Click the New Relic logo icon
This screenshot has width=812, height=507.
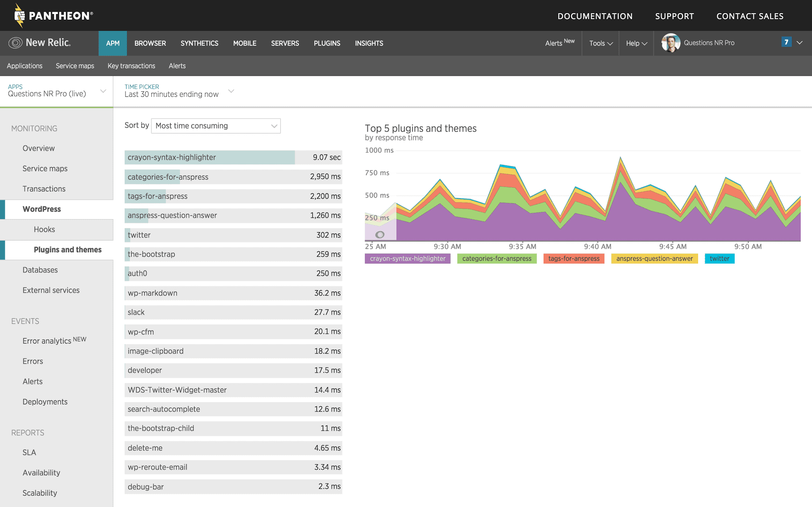(x=15, y=43)
